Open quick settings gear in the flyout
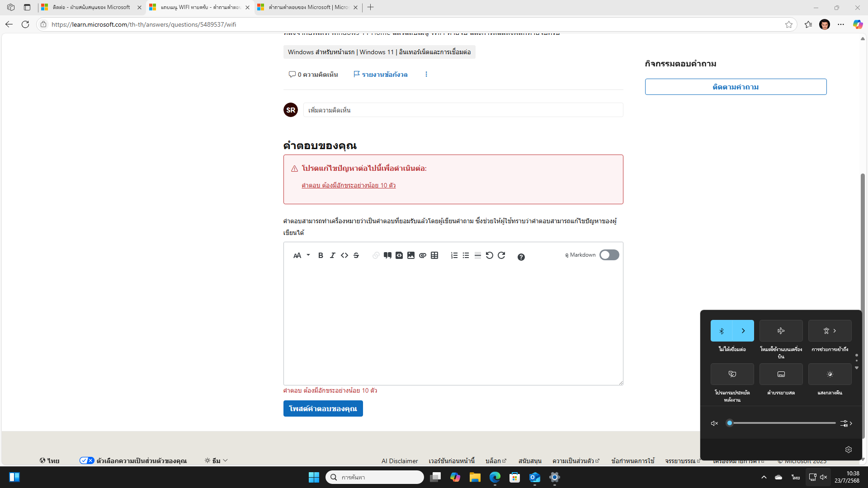 pyautogui.click(x=849, y=450)
